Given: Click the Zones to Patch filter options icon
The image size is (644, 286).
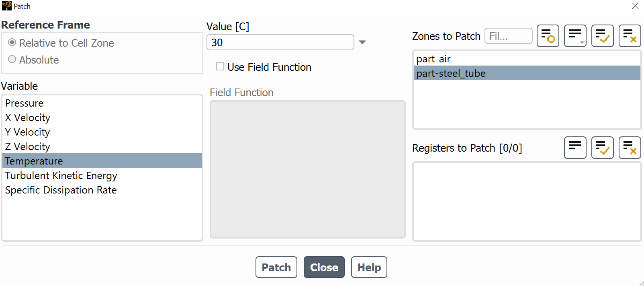Looking at the screenshot, I should 548,36.
